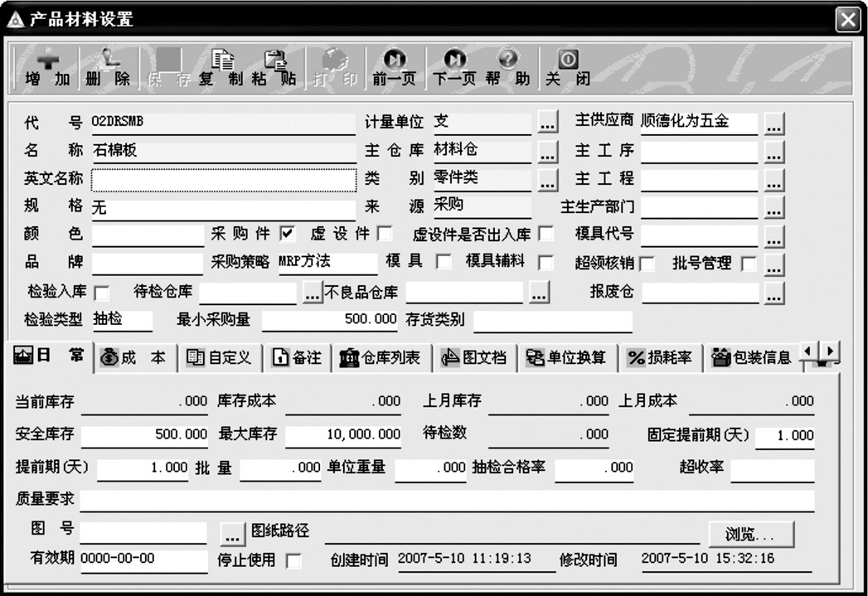Screen dimensions: 868x596
Task: Open lookup button beside 批号管理
Action: (773, 265)
